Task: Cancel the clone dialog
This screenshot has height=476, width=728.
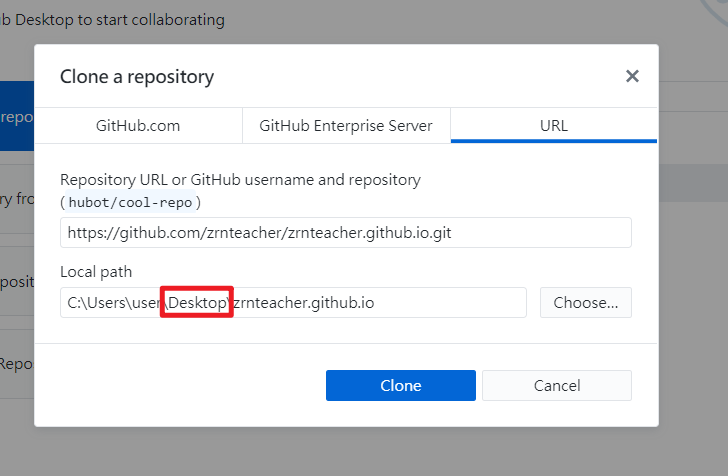Action: coord(556,385)
